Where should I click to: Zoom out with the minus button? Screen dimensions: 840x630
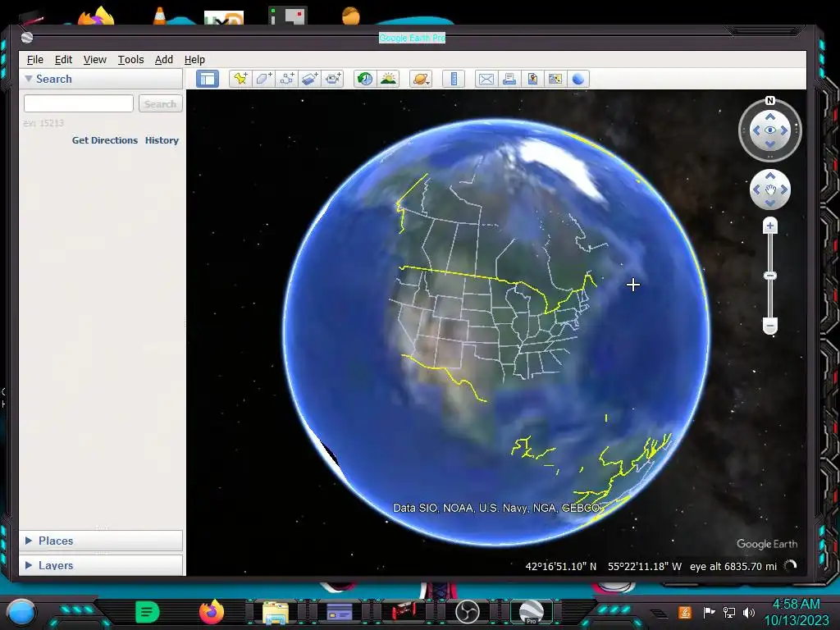(769, 326)
